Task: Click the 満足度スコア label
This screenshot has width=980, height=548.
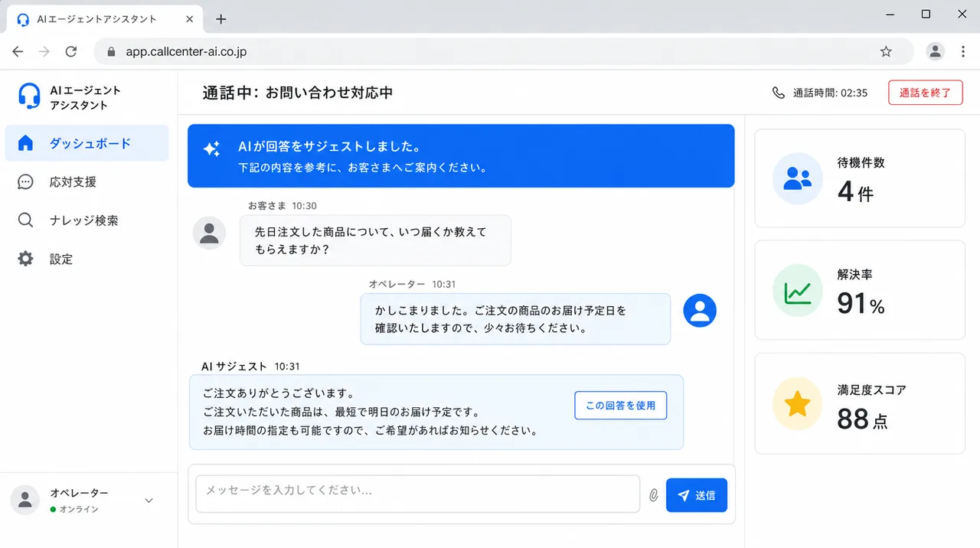Action: point(872,390)
